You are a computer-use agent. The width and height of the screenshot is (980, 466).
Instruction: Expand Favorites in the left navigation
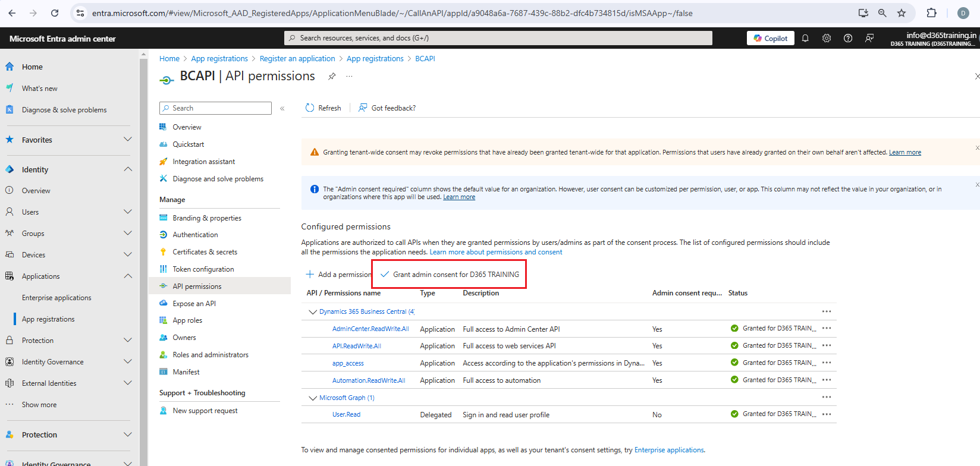pos(128,140)
